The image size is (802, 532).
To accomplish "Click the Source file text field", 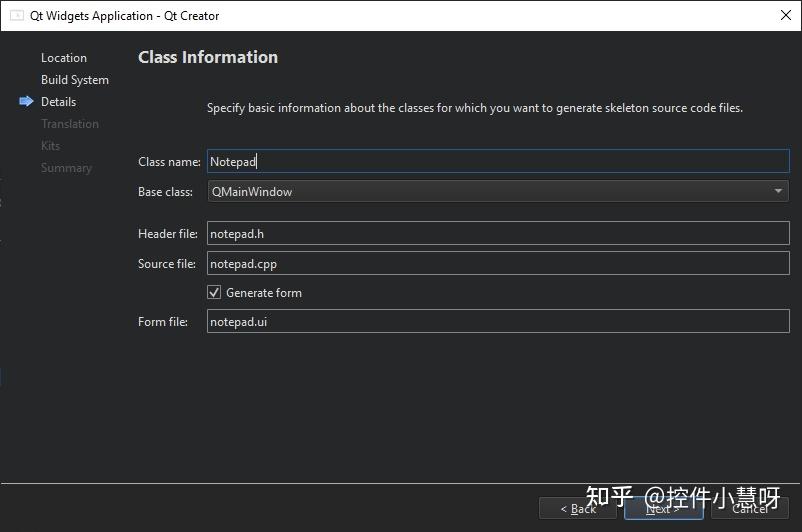I will point(497,264).
